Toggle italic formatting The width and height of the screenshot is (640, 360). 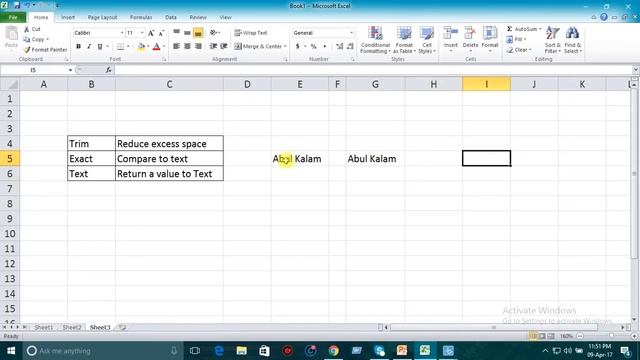pos(89,47)
